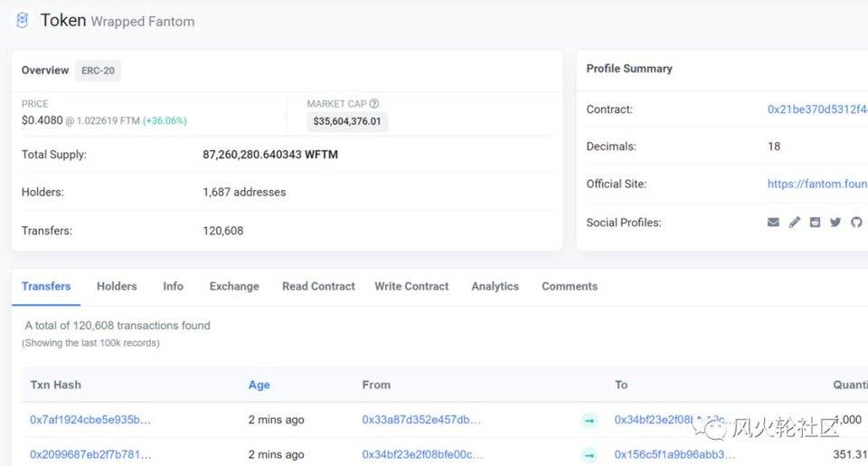This screenshot has height=466, width=868.
Task: Open the Twitter social profile icon
Action: coord(835,223)
